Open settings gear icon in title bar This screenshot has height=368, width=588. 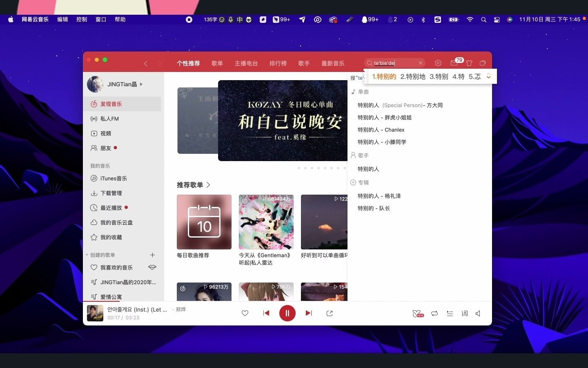click(438, 63)
